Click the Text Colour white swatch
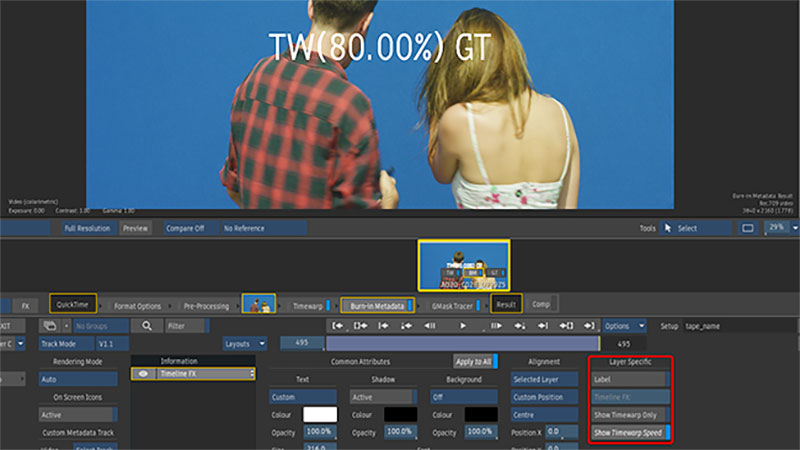This screenshot has height=450, width=800. tap(320, 415)
